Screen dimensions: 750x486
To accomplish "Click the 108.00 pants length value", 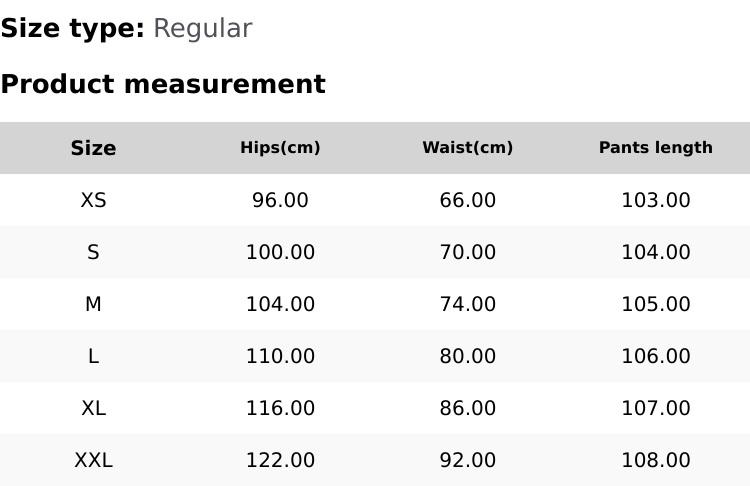I will point(655,460).
